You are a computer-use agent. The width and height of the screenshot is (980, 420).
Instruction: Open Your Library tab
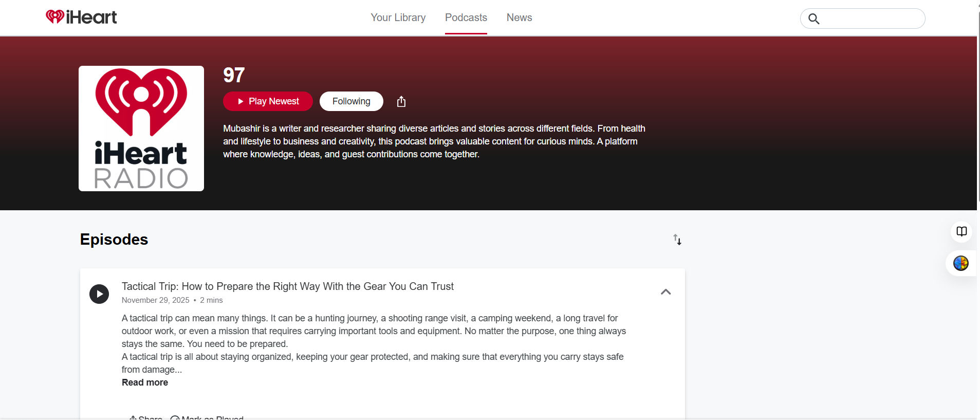(398, 17)
